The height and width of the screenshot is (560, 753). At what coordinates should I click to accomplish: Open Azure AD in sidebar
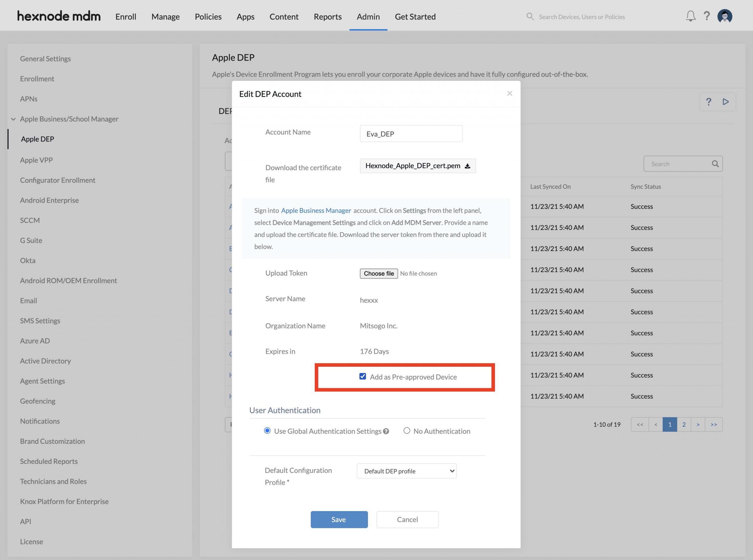(35, 341)
